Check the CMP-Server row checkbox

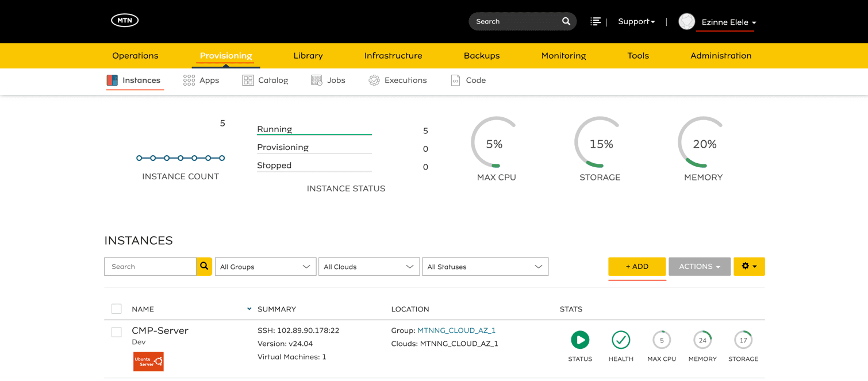click(x=117, y=332)
